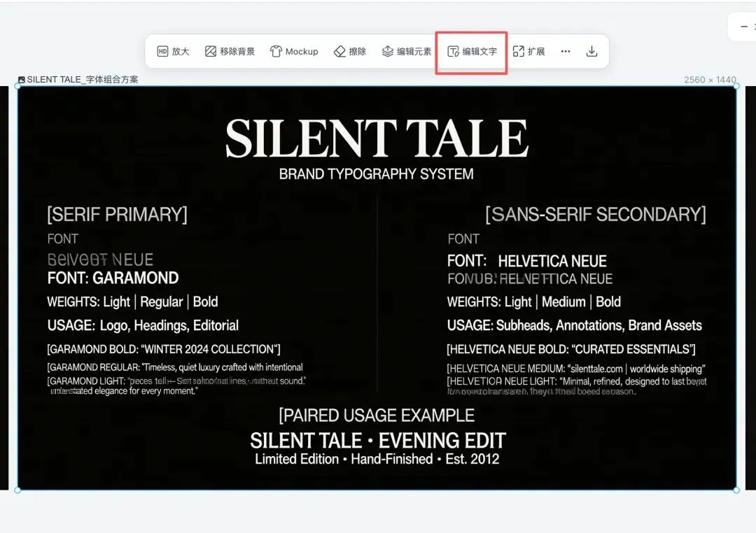Click the top-left selection corner handle
The width and height of the screenshot is (756, 533).
pyautogui.click(x=17, y=86)
